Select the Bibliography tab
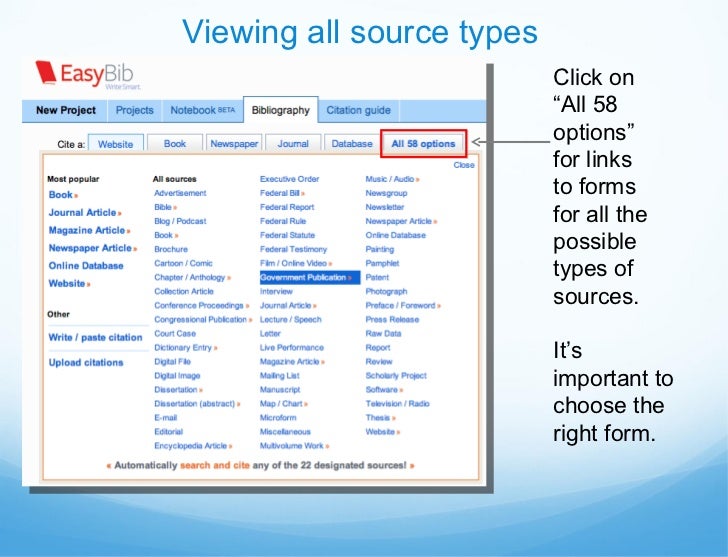The image size is (728, 557). point(280,110)
